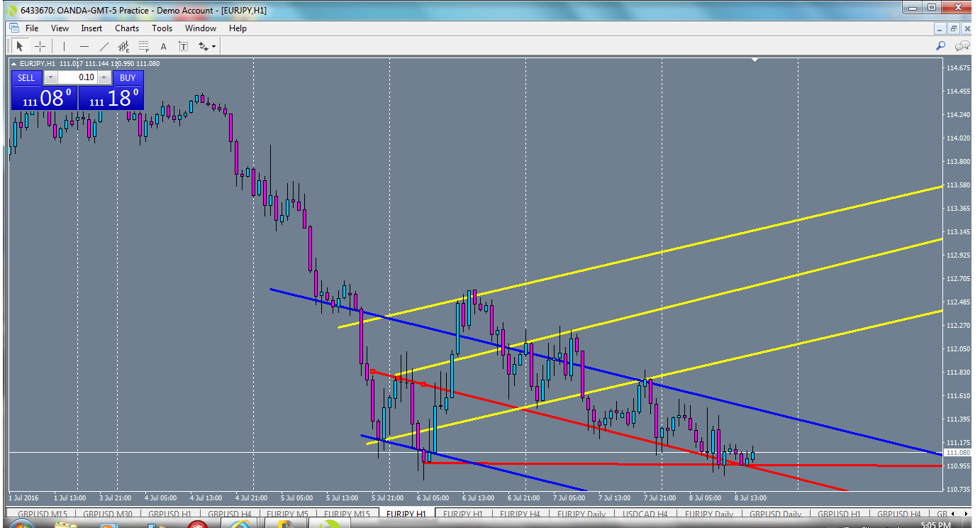Select the Crosshair tool
Image resolution: width=980 pixels, height=528 pixels.
coord(40,45)
